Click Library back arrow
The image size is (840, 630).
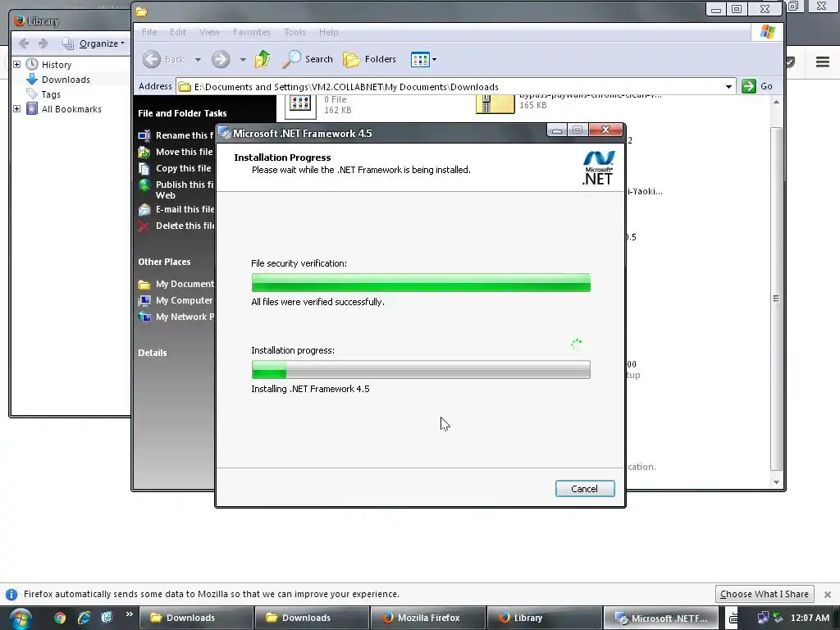coord(24,43)
